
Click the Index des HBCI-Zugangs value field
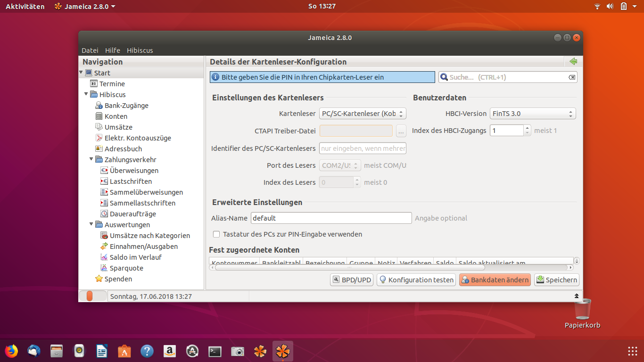pyautogui.click(x=507, y=131)
